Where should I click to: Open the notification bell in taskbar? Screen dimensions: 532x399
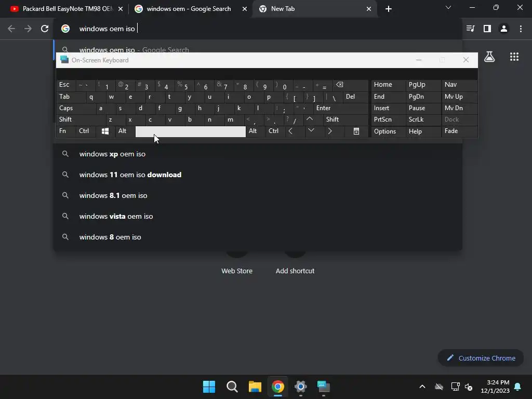[517, 387]
